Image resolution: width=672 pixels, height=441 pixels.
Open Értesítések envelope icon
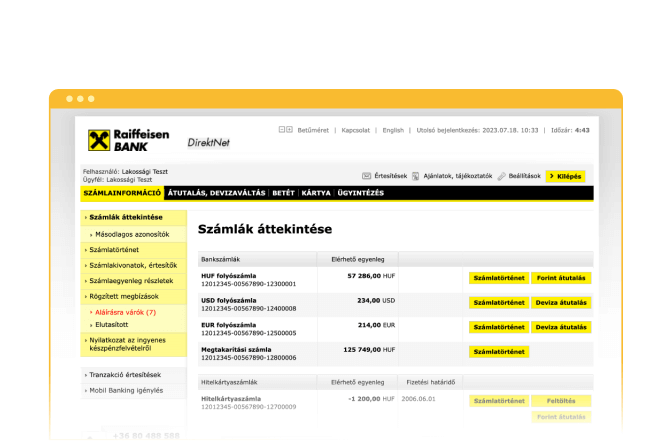tap(366, 175)
